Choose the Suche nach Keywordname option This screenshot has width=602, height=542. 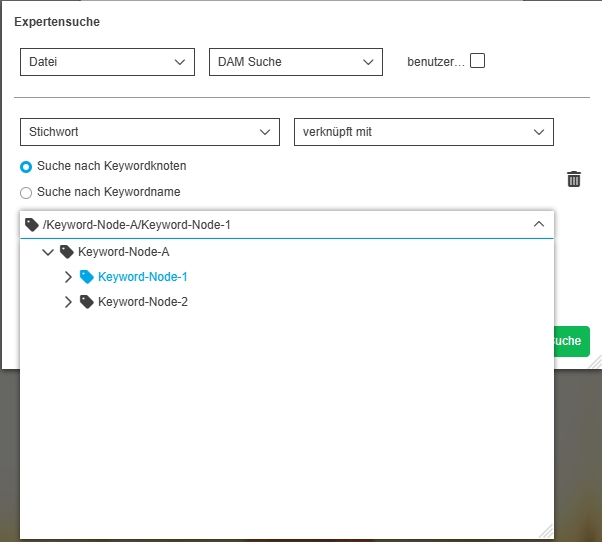27,192
